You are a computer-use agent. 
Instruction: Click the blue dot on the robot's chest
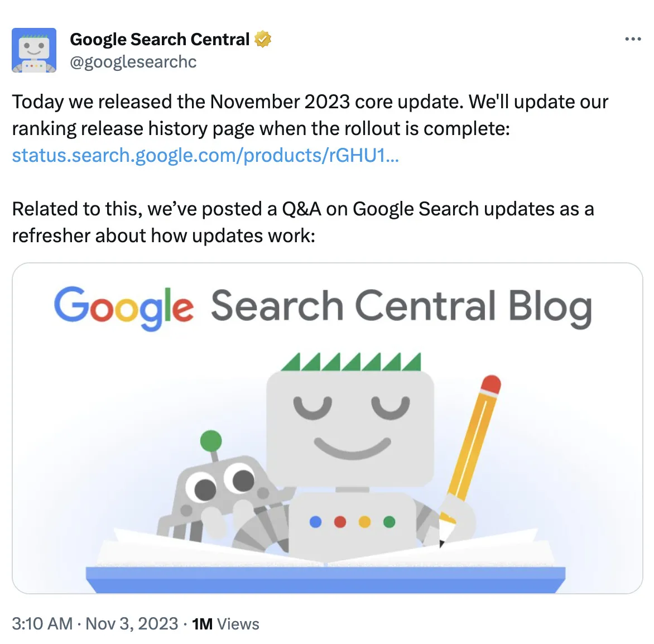tap(315, 522)
